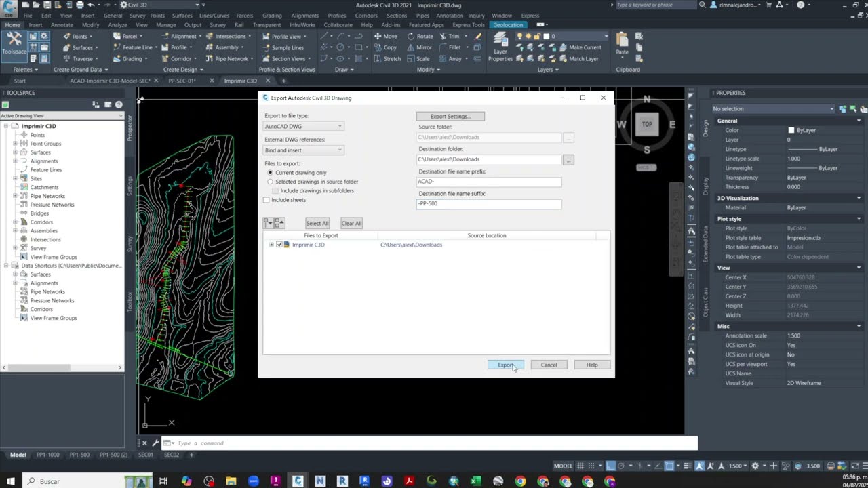Screen dimensions: 868x488
Task: Expand the Palettes panel dropdown
Action: [x=26, y=70]
